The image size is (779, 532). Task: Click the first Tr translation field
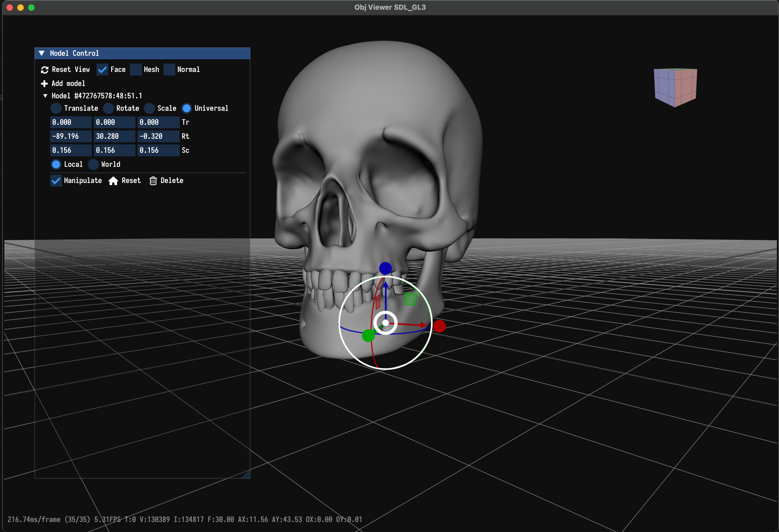coord(71,122)
